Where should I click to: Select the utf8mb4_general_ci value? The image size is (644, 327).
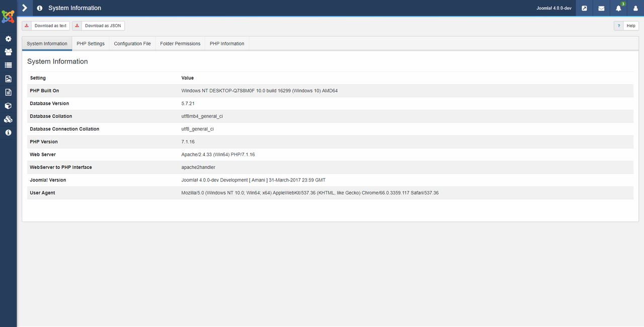coord(202,116)
